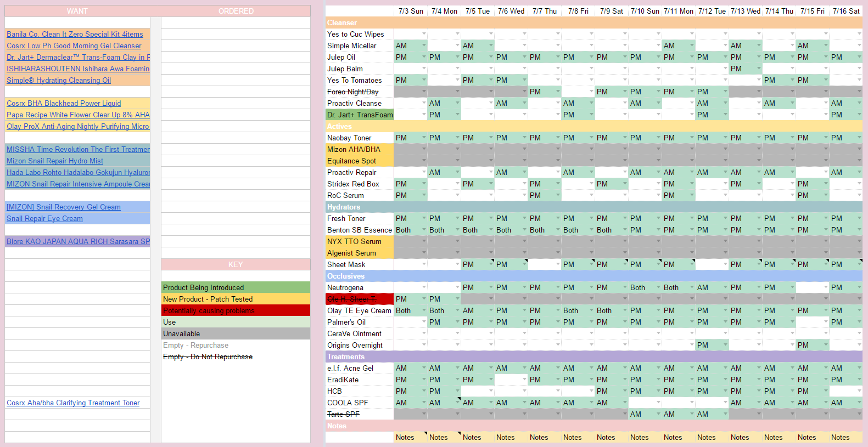
Task: Click the Treatments section header
Action: point(594,357)
